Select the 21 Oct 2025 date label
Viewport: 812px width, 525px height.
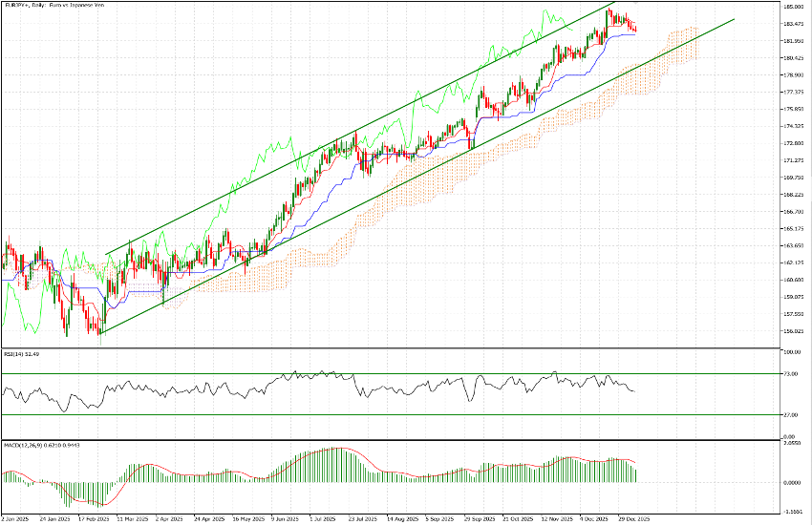516,520
